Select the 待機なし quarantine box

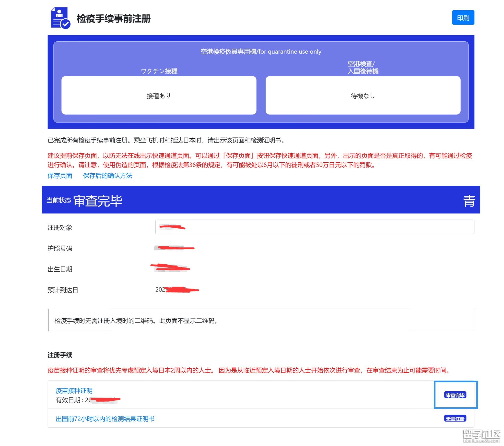pyautogui.click(x=363, y=96)
